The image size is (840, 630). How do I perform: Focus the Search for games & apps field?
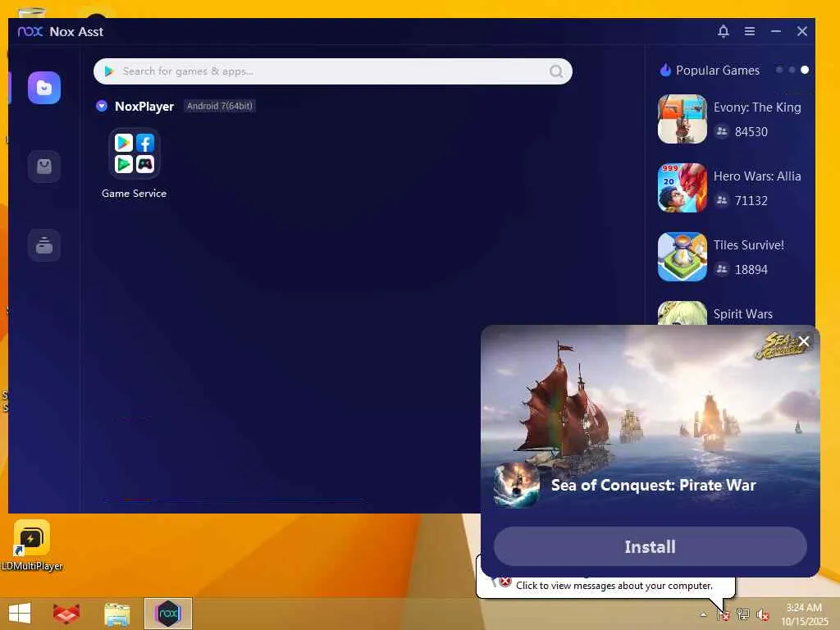coord(333,71)
